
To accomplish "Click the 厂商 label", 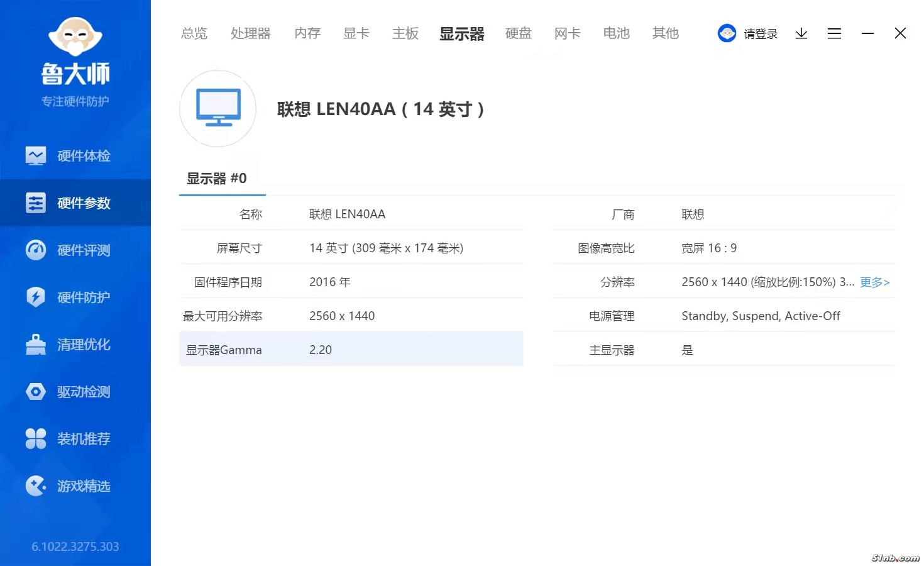I will pos(623,214).
